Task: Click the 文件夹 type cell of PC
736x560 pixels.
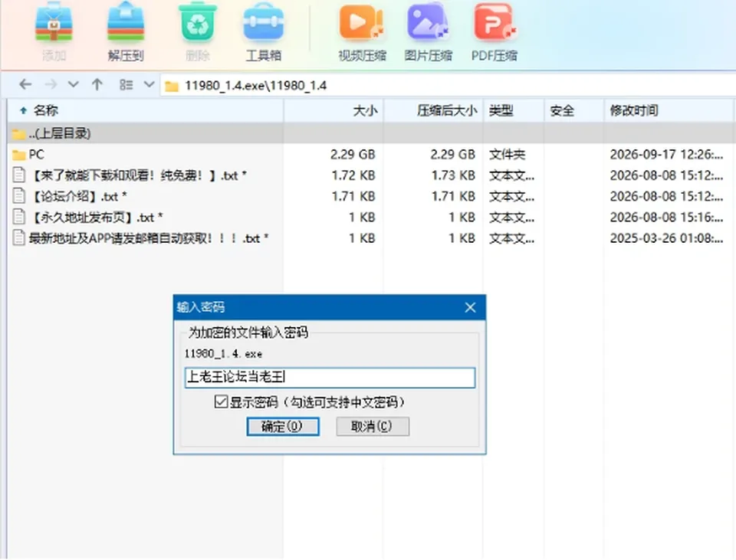Action: click(507, 154)
